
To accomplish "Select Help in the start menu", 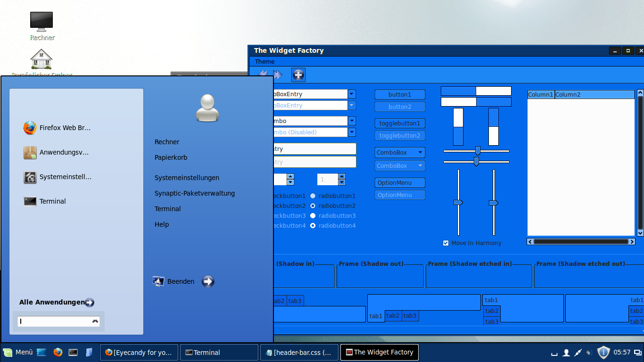I will pyautogui.click(x=162, y=224).
